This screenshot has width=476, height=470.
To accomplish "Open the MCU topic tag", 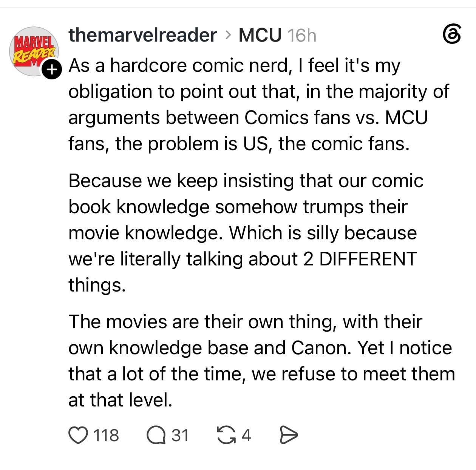I will click(x=260, y=35).
